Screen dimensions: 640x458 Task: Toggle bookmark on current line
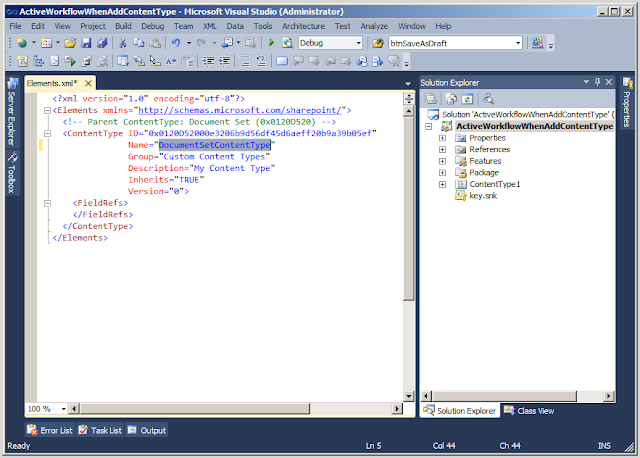[x=282, y=61]
